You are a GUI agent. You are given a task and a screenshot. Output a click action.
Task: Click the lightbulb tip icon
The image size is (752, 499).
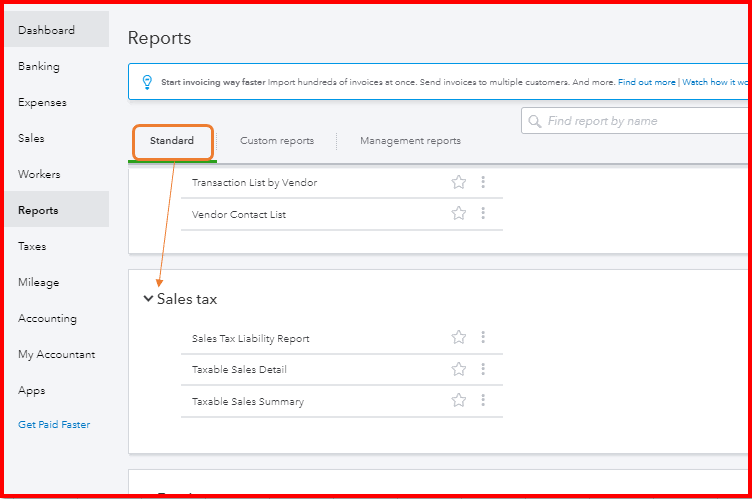tap(147, 82)
